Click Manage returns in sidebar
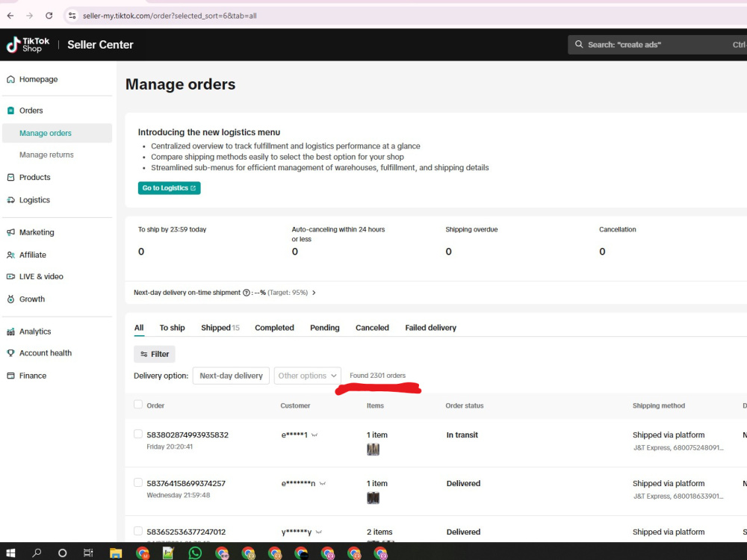 coord(46,155)
